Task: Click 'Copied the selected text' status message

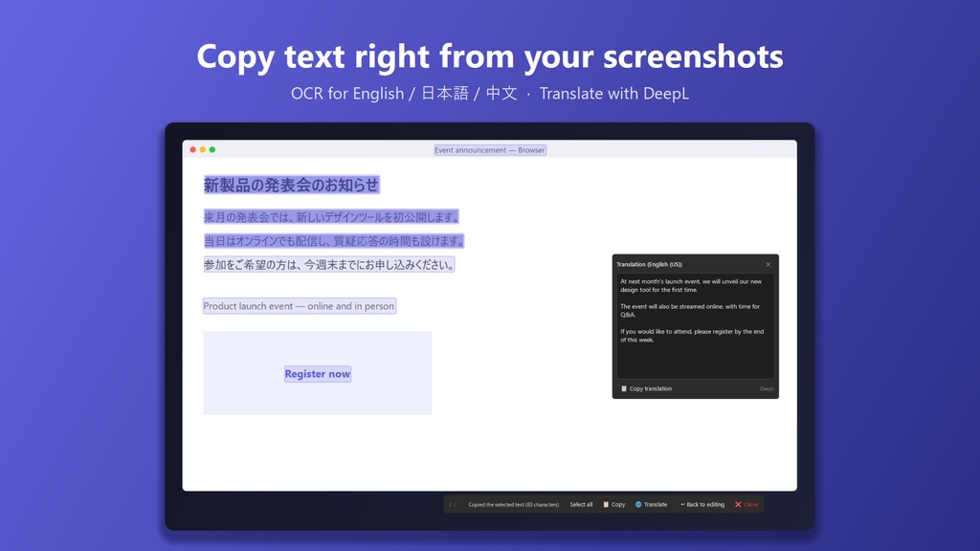Action: coord(514,504)
